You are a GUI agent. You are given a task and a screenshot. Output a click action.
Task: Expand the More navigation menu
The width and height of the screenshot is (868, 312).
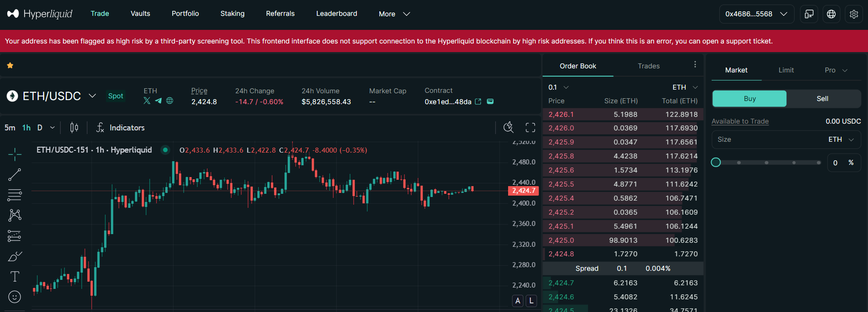(x=394, y=14)
